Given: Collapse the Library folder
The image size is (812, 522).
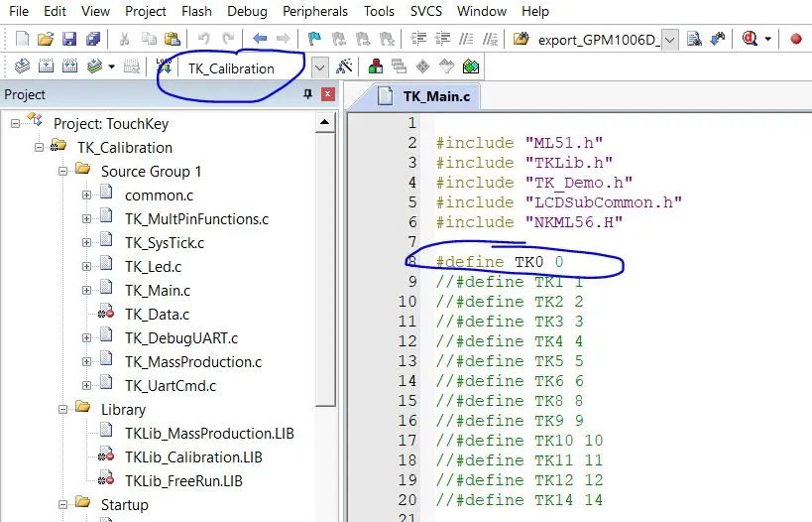Looking at the screenshot, I should click(62, 410).
